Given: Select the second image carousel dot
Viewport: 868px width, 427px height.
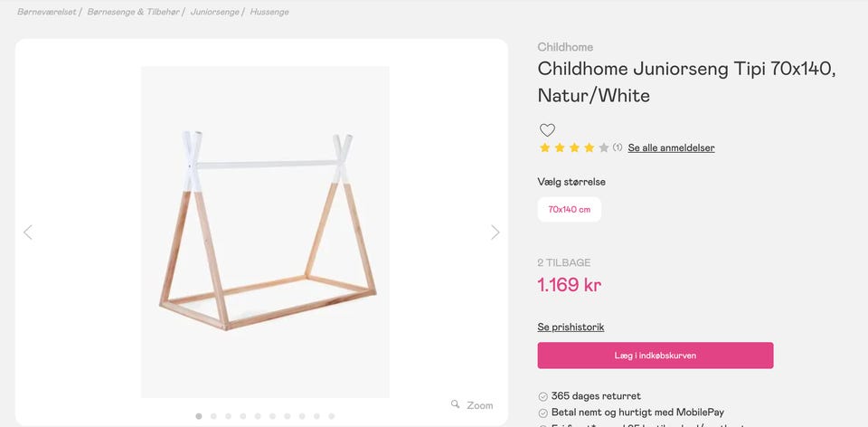Looking at the screenshot, I should click(213, 416).
